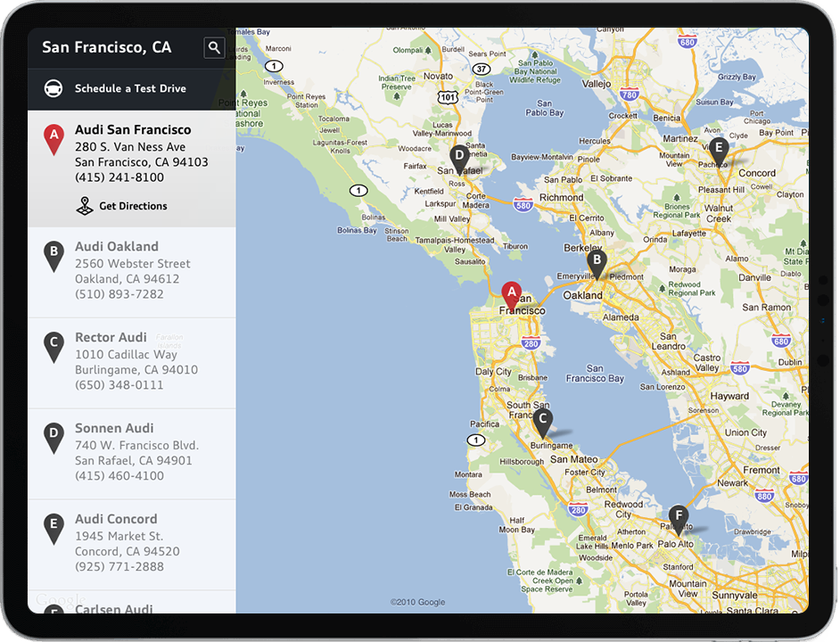The height and width of the screenshot is (642, 840).
Task: Call Audi Concord at (925) 771-2888
Action: (x=119, y=566)
